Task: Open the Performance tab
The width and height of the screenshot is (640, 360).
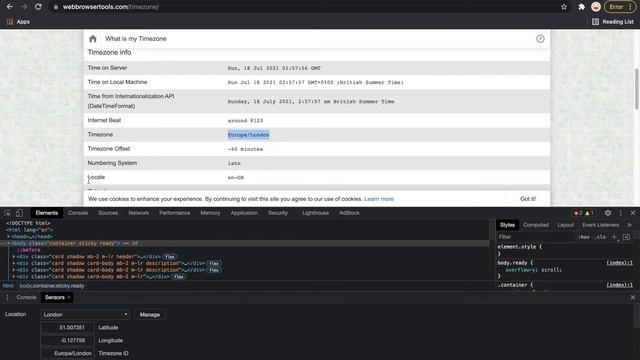Action: (x=174, y=213)
